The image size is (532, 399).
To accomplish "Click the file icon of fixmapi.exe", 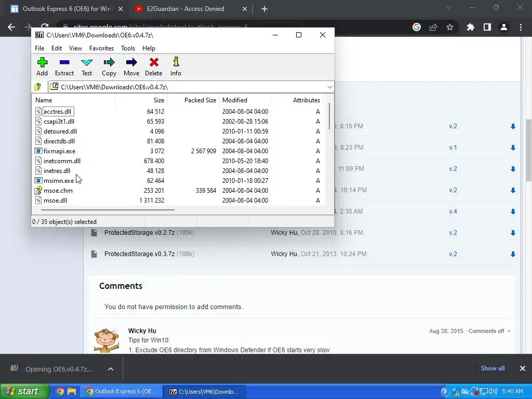I will tap(38, 151).
